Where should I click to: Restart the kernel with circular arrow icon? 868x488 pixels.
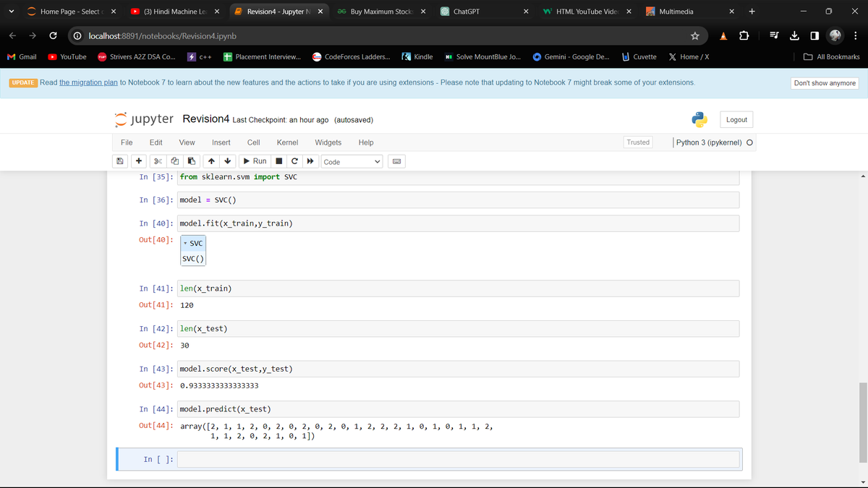294,161
